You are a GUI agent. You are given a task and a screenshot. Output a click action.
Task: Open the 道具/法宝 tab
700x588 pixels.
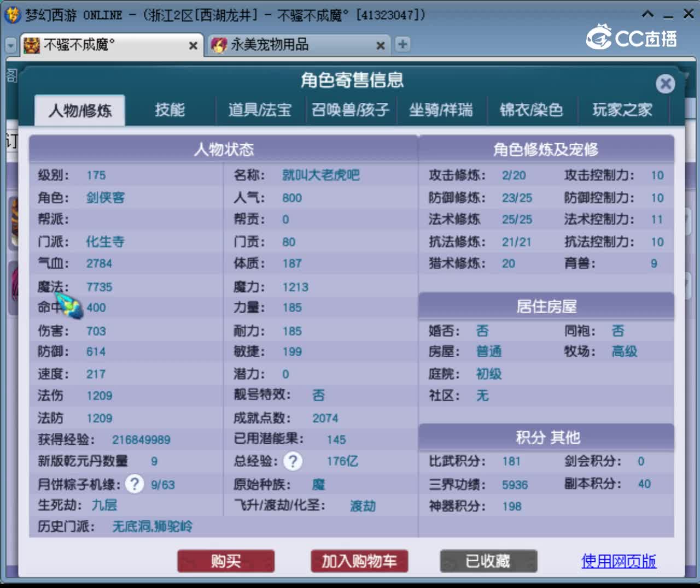tap(260, 110)
